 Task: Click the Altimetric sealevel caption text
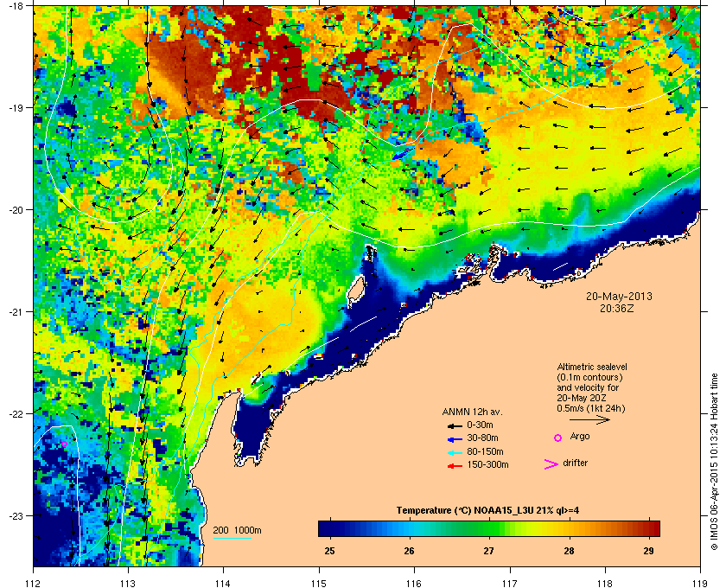(x=592, y=367)
